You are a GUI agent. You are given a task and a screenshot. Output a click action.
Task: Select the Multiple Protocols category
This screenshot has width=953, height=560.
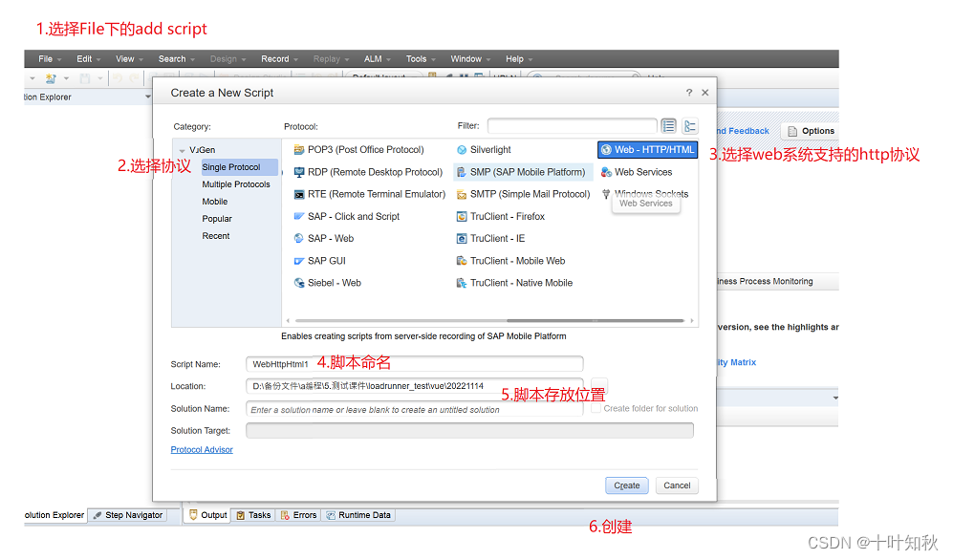236,184
